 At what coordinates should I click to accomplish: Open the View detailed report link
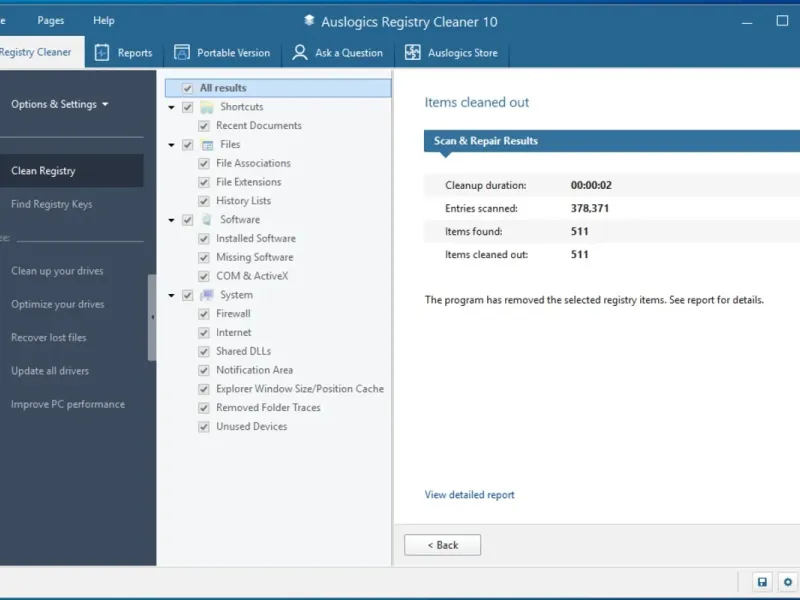469,495
